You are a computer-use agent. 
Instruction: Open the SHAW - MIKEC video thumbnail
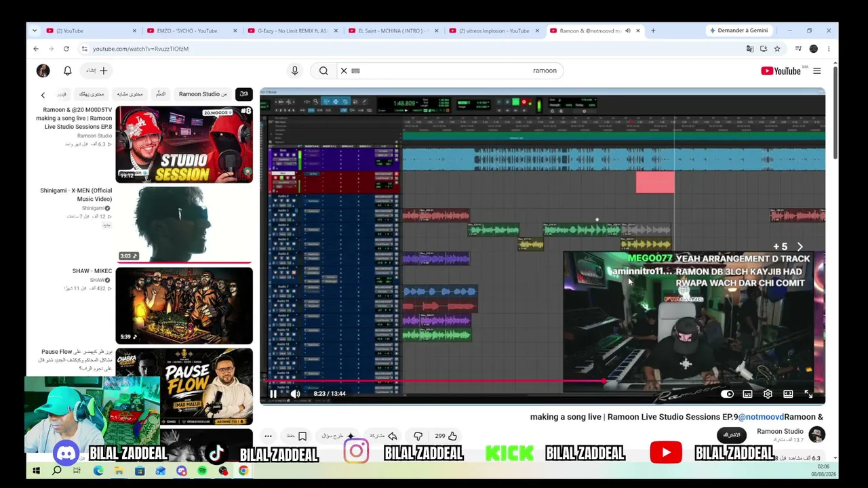coord(184,305)
